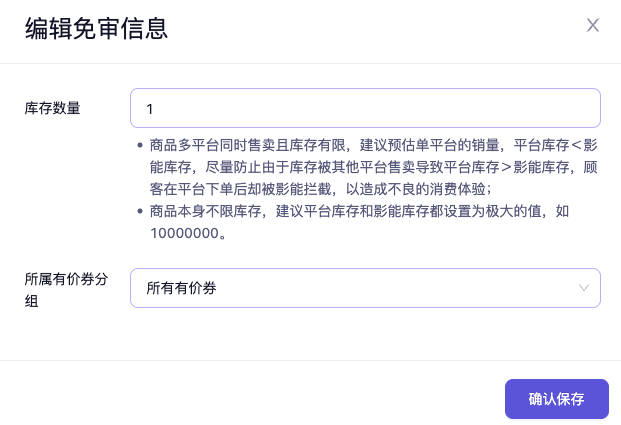The width and height of the screenshot is (621, 425).
Task: Click the bullet dot before 商品本身不限库存
Action: 140,212
